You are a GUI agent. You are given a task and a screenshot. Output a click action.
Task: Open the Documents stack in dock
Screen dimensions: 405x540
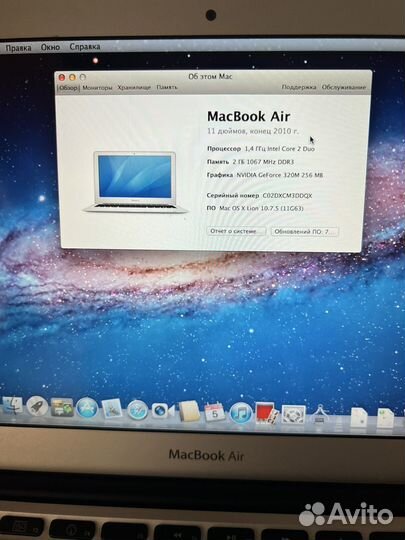point(359,417)
